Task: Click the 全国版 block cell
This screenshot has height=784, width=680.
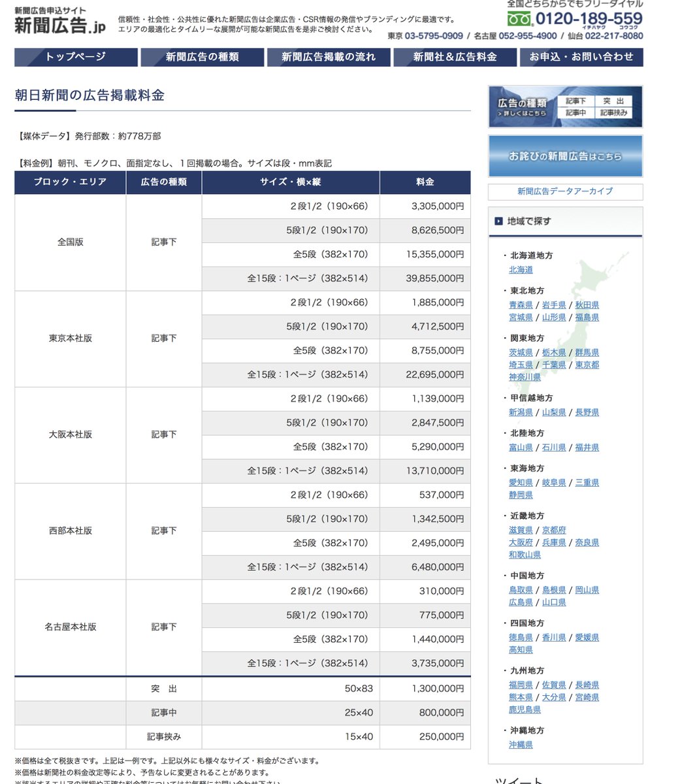Action: point(71,242)
